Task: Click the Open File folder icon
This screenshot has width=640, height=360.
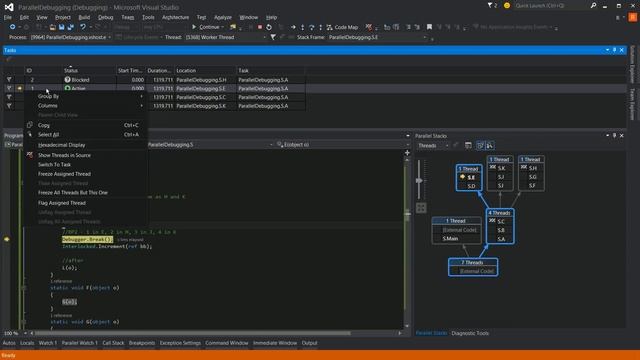Action: coord(53,27)
